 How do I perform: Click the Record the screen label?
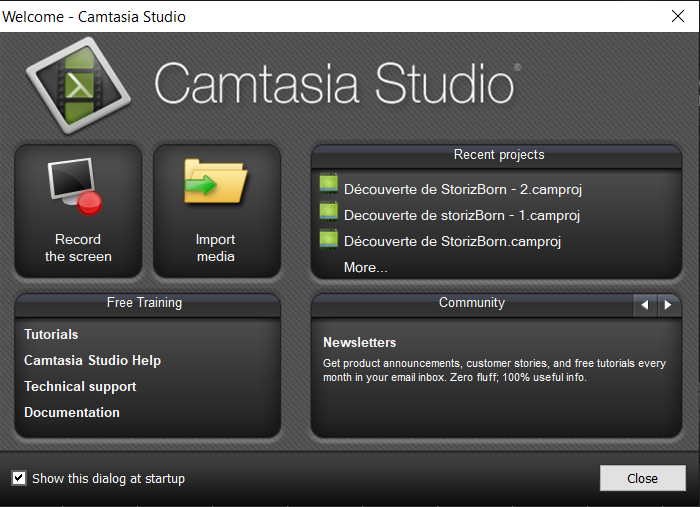point(78,248)
